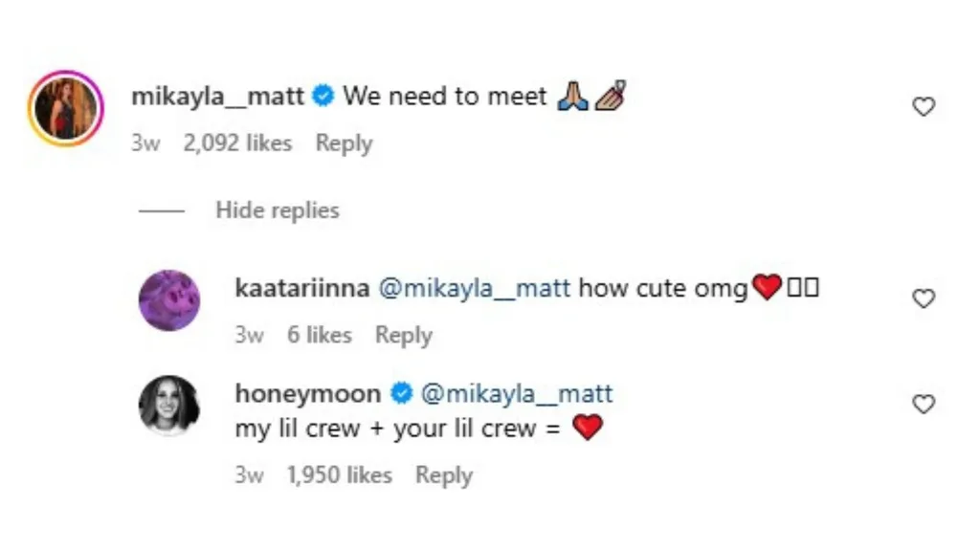This screenshot has height=551, width=980.
Task: Reply to kaatariinna's reply
Action: [404, 335]
